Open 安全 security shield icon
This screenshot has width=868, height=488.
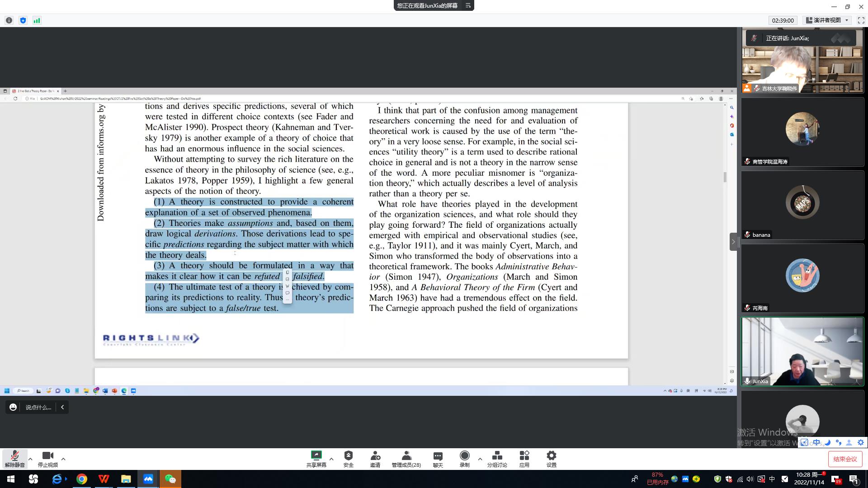point(348,458)
